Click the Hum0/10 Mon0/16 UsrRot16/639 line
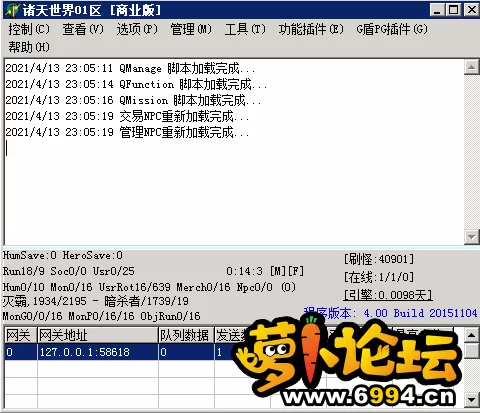This screenshot has height=413, width=480. 149,287
